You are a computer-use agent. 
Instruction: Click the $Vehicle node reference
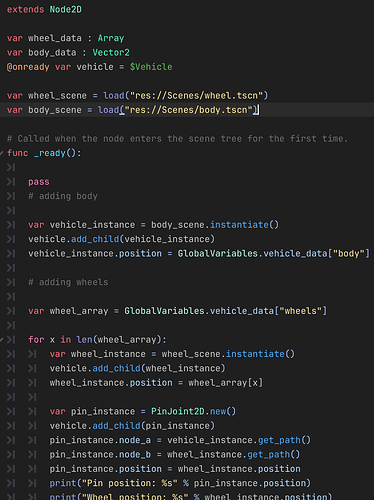[x=151, y=67]
